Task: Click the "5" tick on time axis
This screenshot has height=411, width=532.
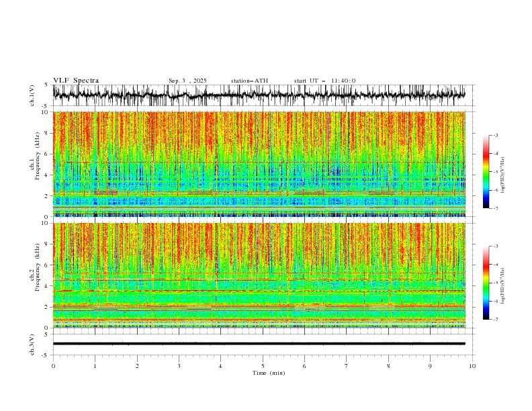Action: click(x=263, y=366)
